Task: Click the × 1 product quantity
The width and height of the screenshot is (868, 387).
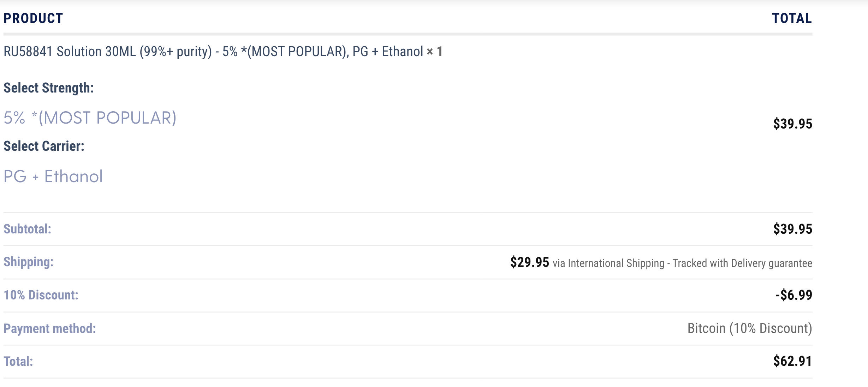Action: pos(435,52)
